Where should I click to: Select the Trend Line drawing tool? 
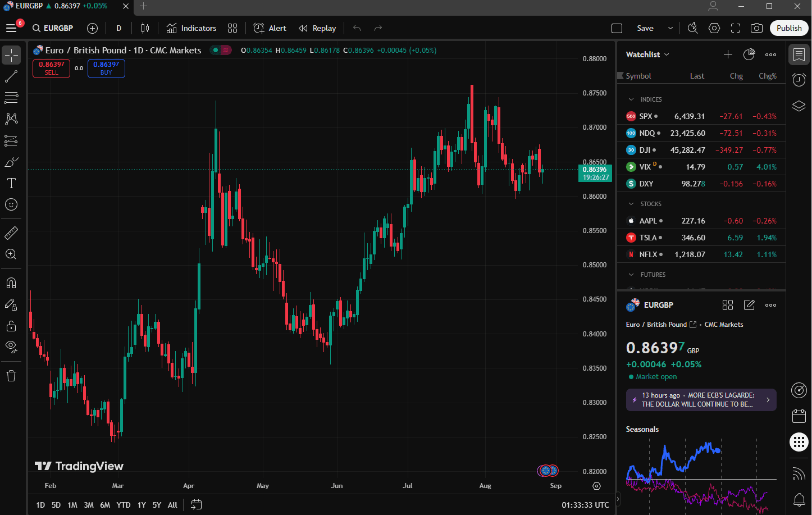click(x=11, y=76)
